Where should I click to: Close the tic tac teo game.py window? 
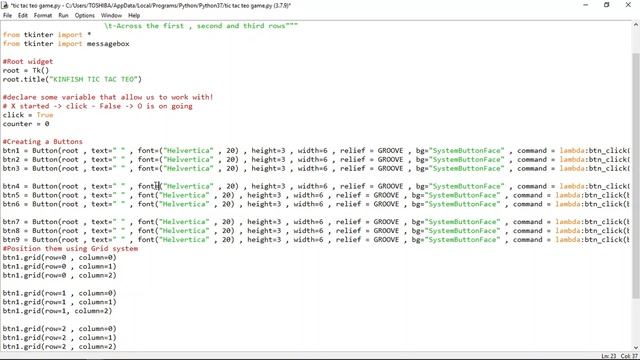coord(628,5)
